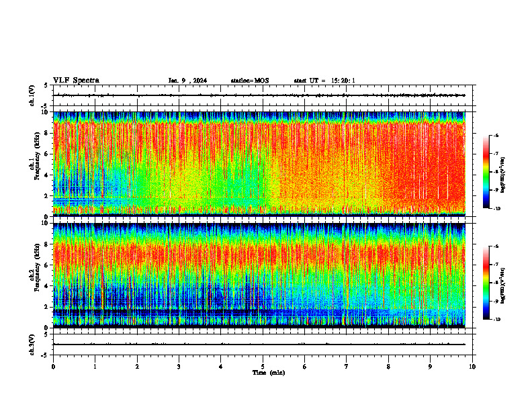Click the ch.1 colorbar's log(PSD) unit label

(x=503, y=175)
